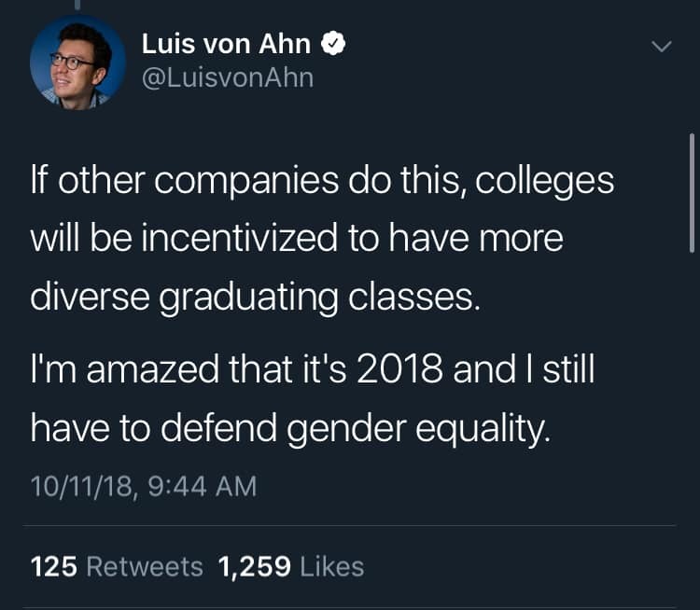Click the word 'Likes' in the stats row
This screenshot has width=700, height=610.
[331, 566]
